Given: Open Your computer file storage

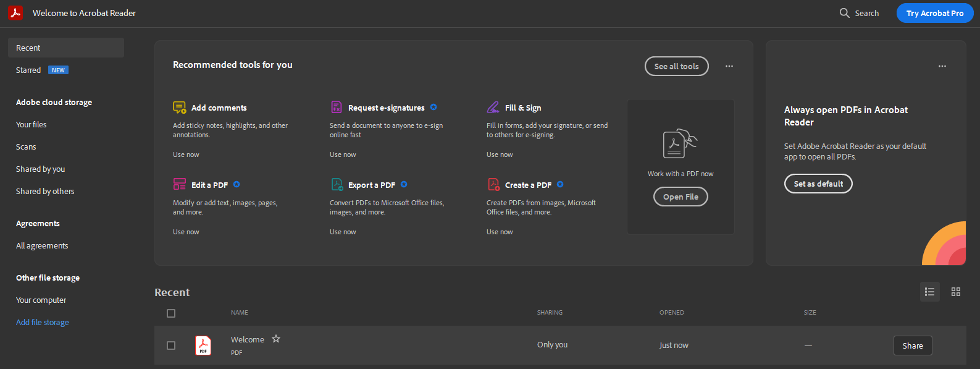Looking at the screenshot, I should [41, 300].
